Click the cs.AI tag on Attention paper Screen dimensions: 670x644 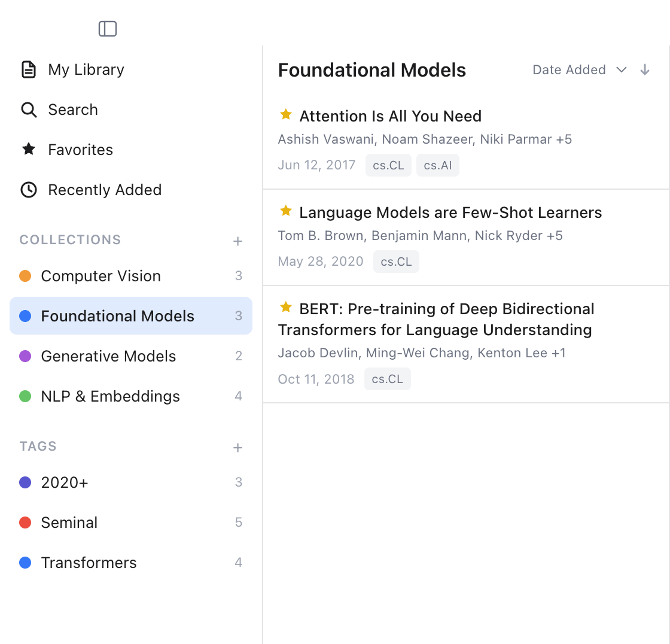point(437,165)
